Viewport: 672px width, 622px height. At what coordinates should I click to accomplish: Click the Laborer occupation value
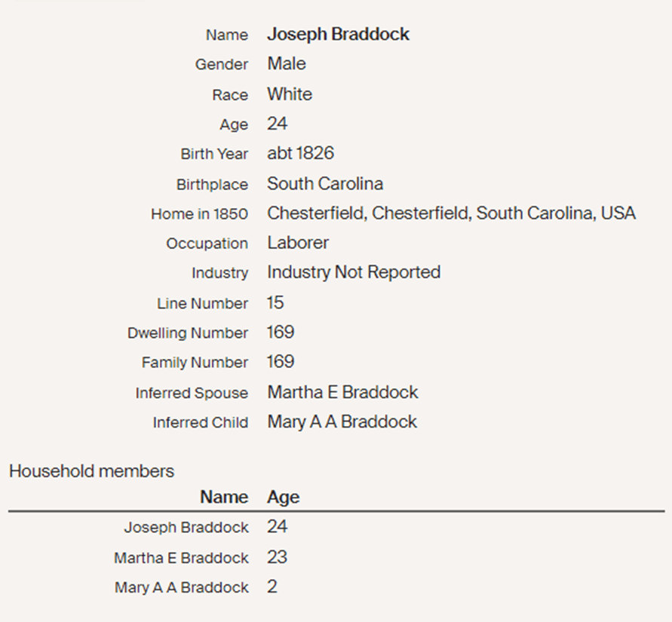tap(298, 243)
